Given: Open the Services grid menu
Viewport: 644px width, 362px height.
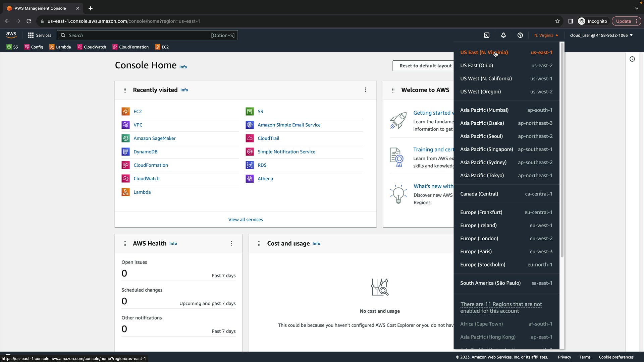Looking at the screenshot, I should [40, 35].
